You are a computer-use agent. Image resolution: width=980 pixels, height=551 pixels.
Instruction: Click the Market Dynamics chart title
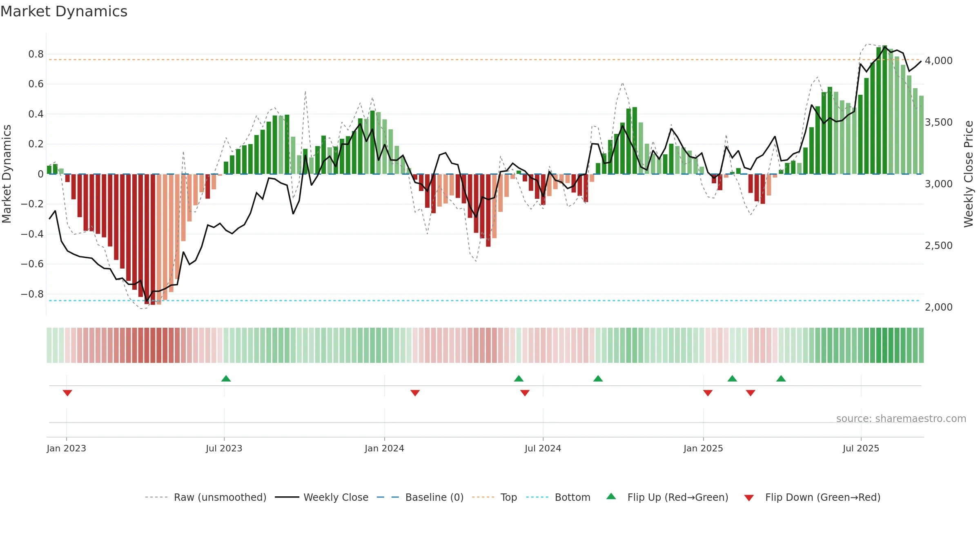[64, 11]
